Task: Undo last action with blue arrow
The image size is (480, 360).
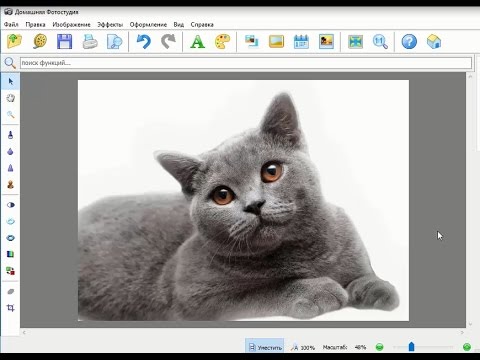Action: tap(144, 42)
